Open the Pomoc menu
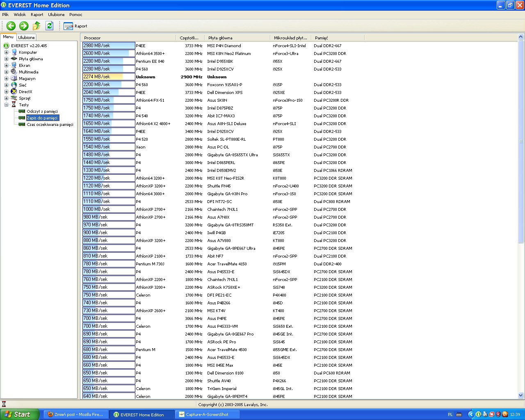 pyautogui.click(x=76, y=14)
